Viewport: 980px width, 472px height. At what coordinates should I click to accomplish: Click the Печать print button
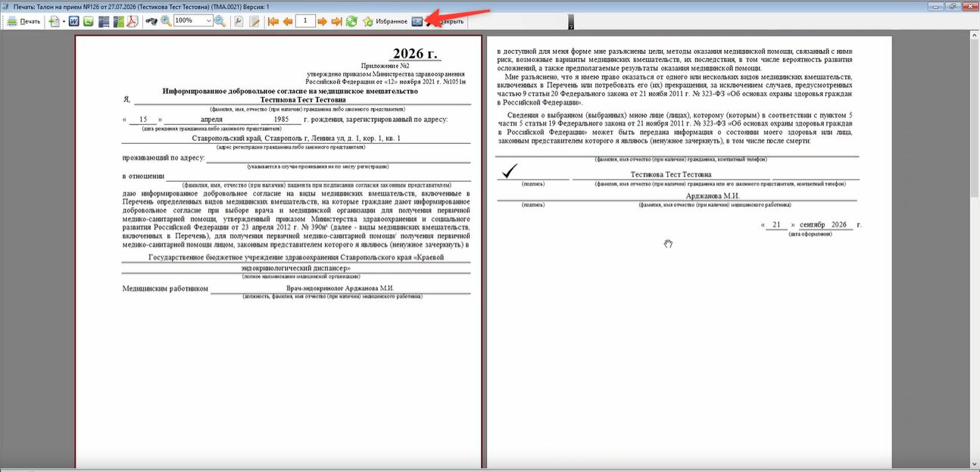(x=24, y=21)
